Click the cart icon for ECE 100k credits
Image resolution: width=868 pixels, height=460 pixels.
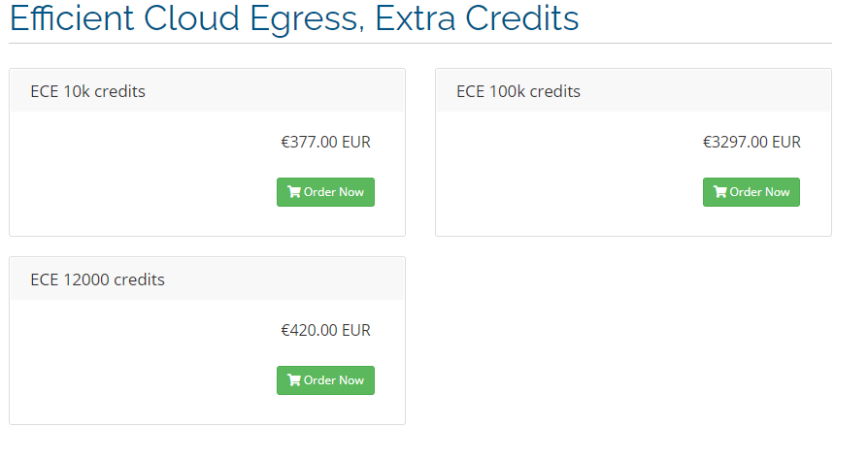click(x=719, y=192)
